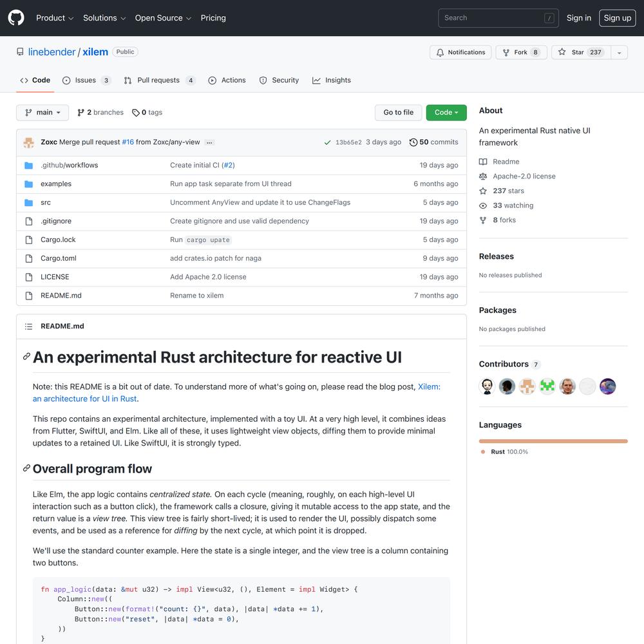The width and height of the screenshot is (644, 644).
Task: Fork the xilem repository
Action: click(x=521, y=53)
